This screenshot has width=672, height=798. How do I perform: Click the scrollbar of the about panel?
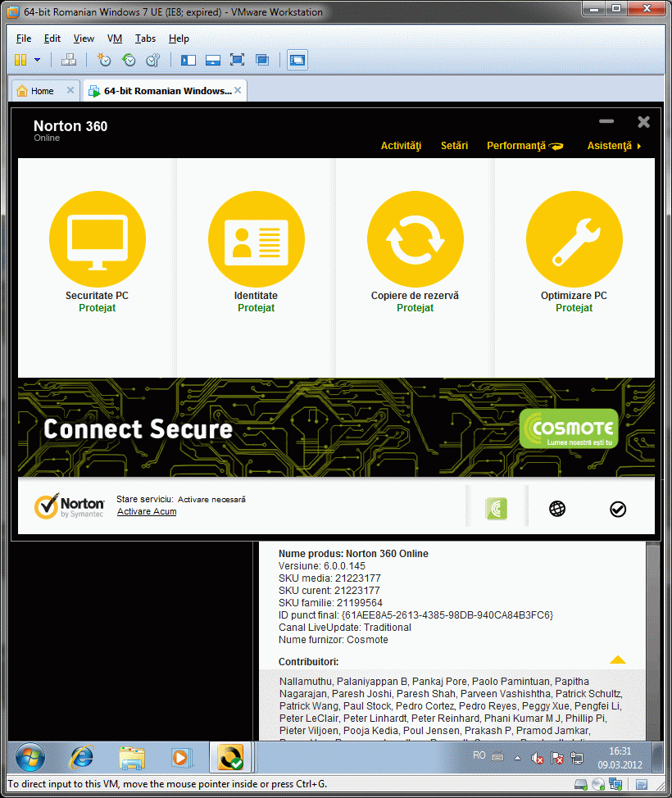pos(653,642)
